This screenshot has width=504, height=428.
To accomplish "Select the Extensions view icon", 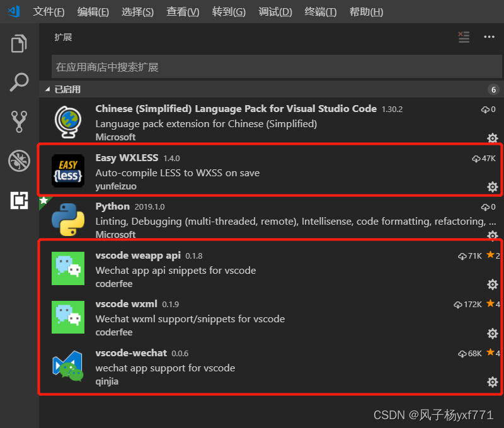I will point(19,200).
